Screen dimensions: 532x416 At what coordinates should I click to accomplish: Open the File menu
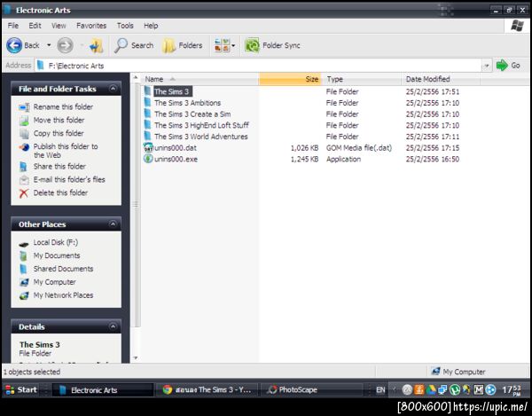13,26
